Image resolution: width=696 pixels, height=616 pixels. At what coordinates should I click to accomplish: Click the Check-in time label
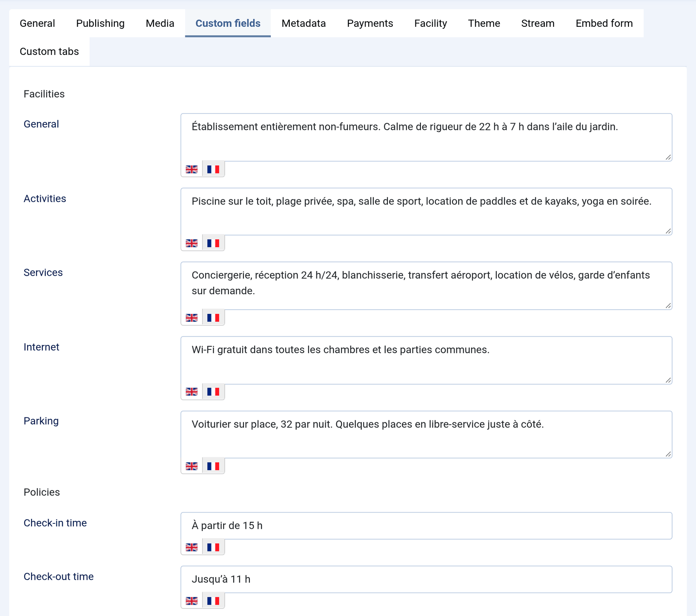55,523
